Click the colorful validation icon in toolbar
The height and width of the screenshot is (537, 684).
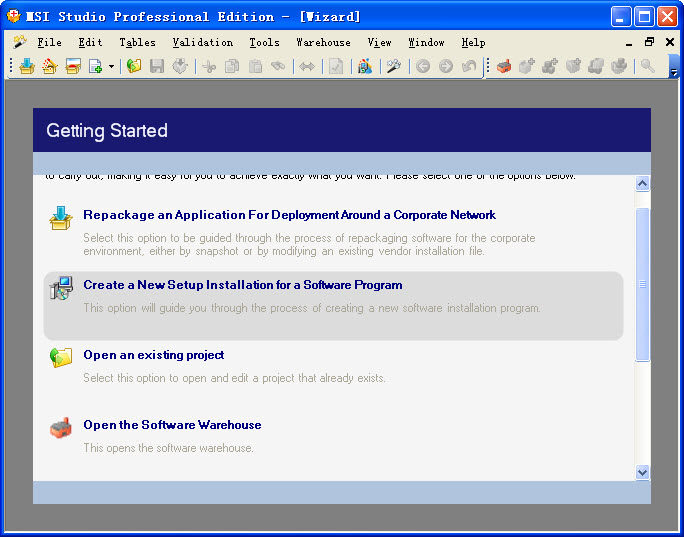click(x=364, y=67)
